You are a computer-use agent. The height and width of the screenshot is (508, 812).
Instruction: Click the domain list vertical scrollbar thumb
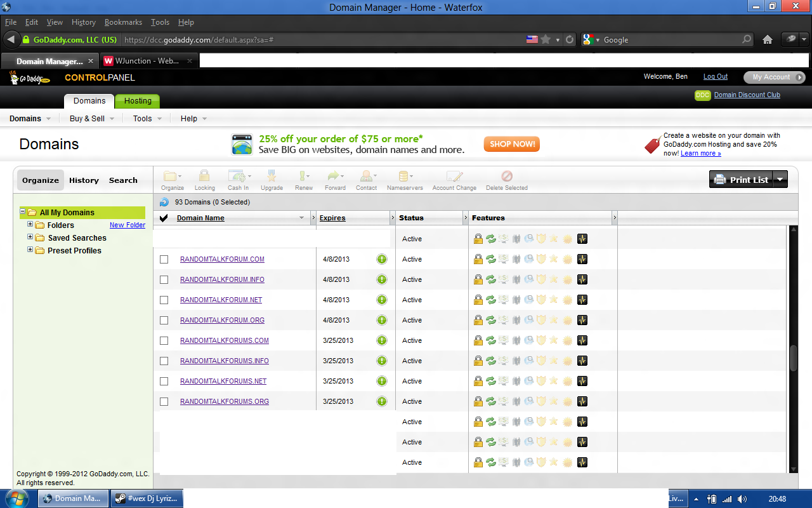pos(793,357)
